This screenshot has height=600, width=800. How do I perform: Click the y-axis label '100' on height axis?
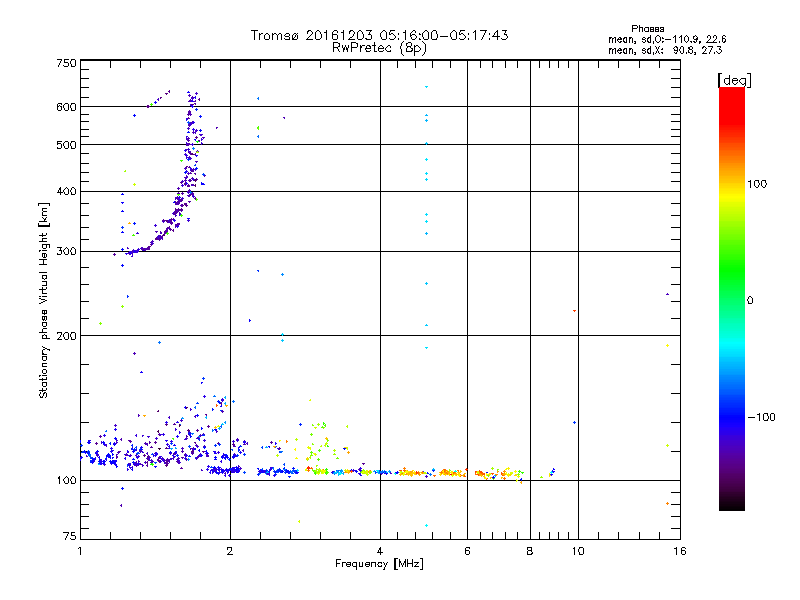click(x=66, y=481)
